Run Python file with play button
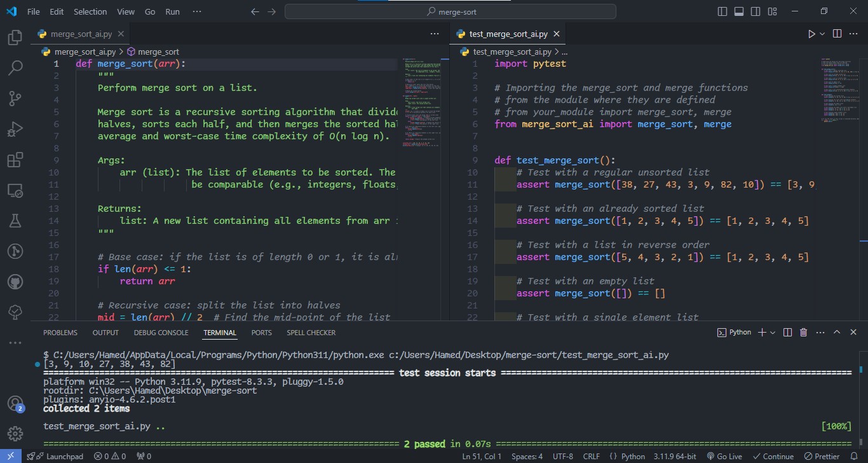This screenshot has width=868, height=463. (x=811, y=34)
